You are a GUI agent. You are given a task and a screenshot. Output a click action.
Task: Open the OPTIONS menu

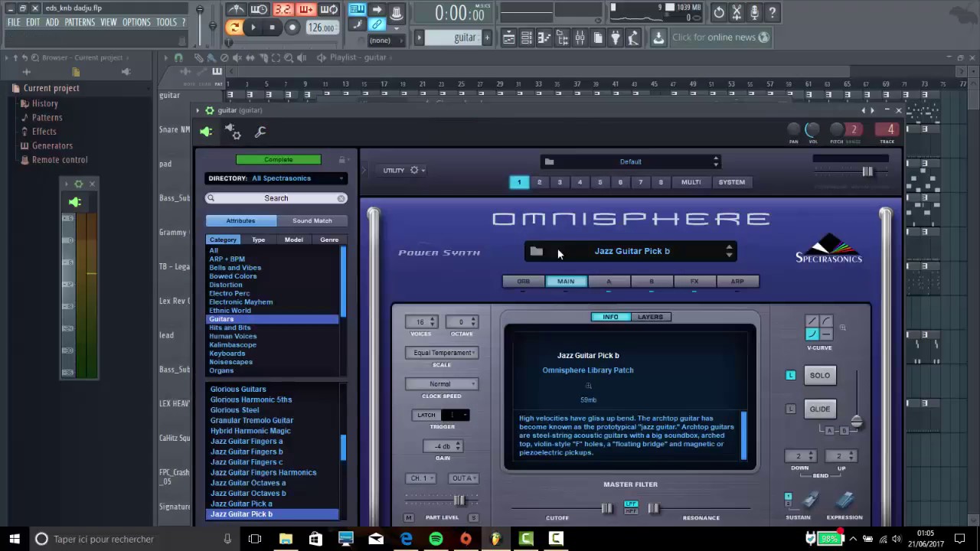(x=136, y=22)
